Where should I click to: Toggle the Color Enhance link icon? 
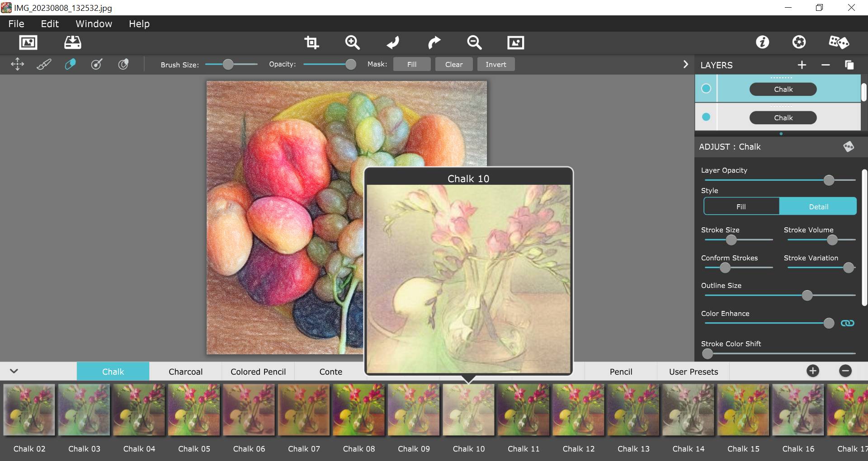847,323
